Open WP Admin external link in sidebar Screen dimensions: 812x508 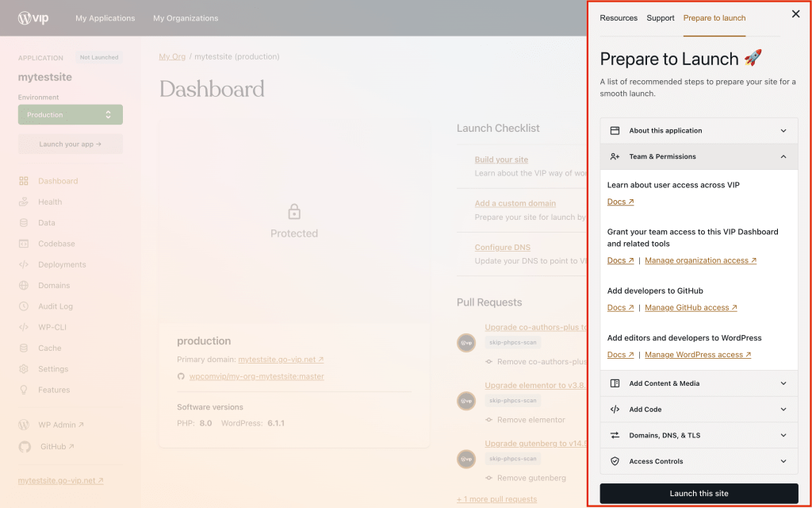click(x=61, y=425)
